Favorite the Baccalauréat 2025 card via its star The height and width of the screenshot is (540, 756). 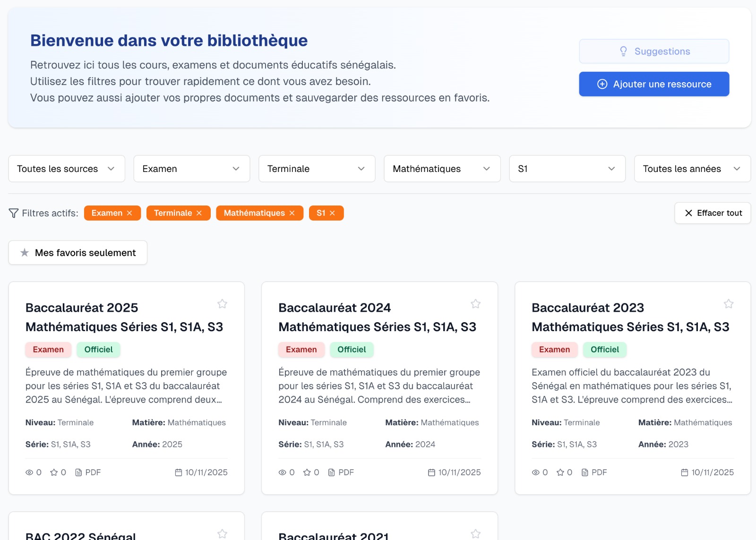(222, 304)
